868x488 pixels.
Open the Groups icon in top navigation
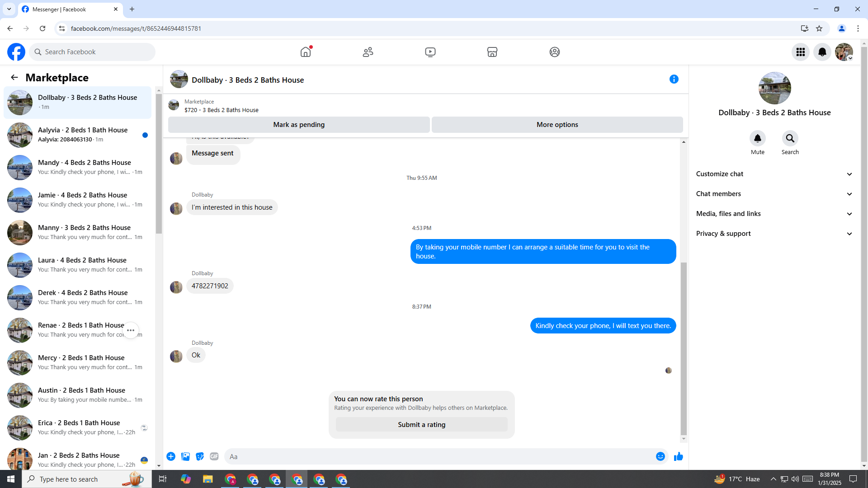point(555,52)
